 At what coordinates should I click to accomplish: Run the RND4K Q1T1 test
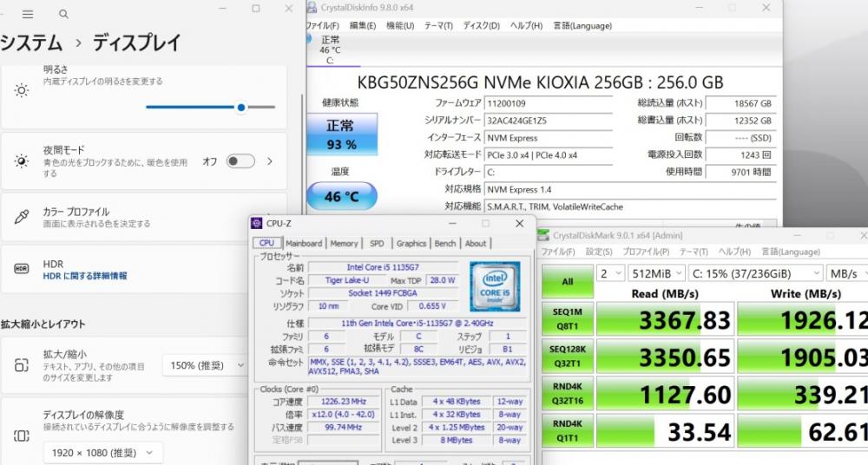(x=568, y=430)
